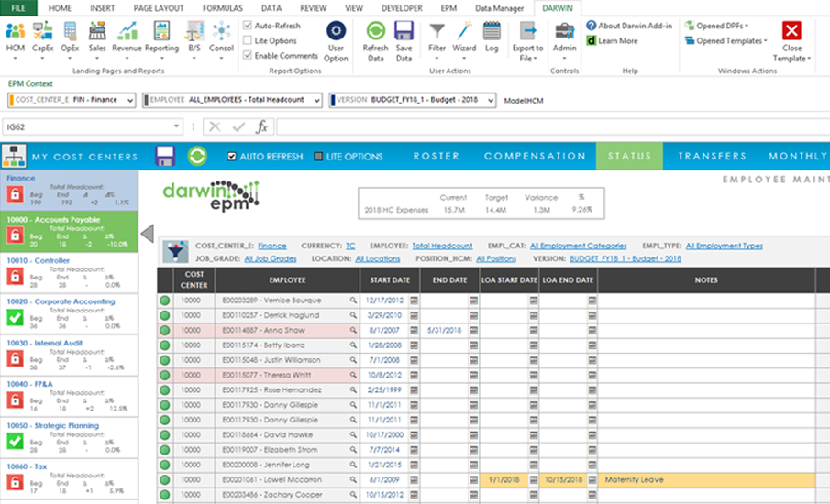The width and height of the screenshot is (830, 504).
Task: Open the About Darwin Add-in item
Action: coord(629,26)
